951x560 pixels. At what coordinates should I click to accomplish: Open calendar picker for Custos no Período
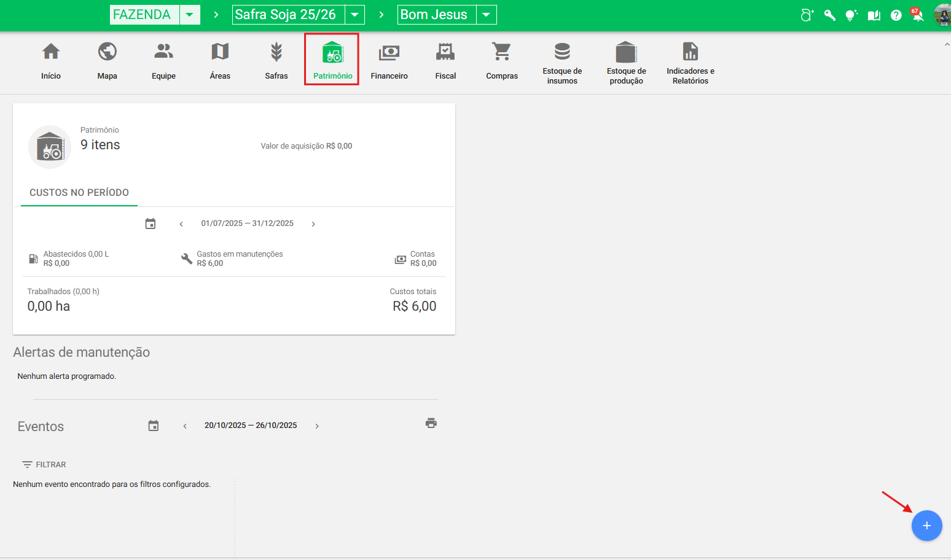pos(151,224)
